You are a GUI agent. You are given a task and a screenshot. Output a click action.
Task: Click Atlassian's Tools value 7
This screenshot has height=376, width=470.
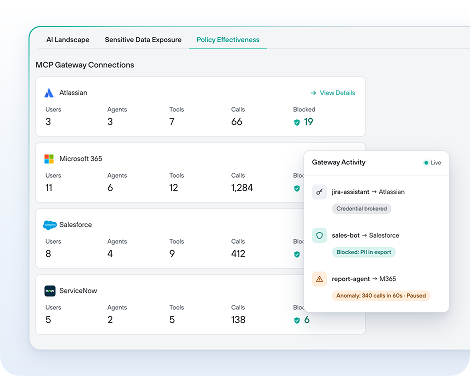(172, 122)
